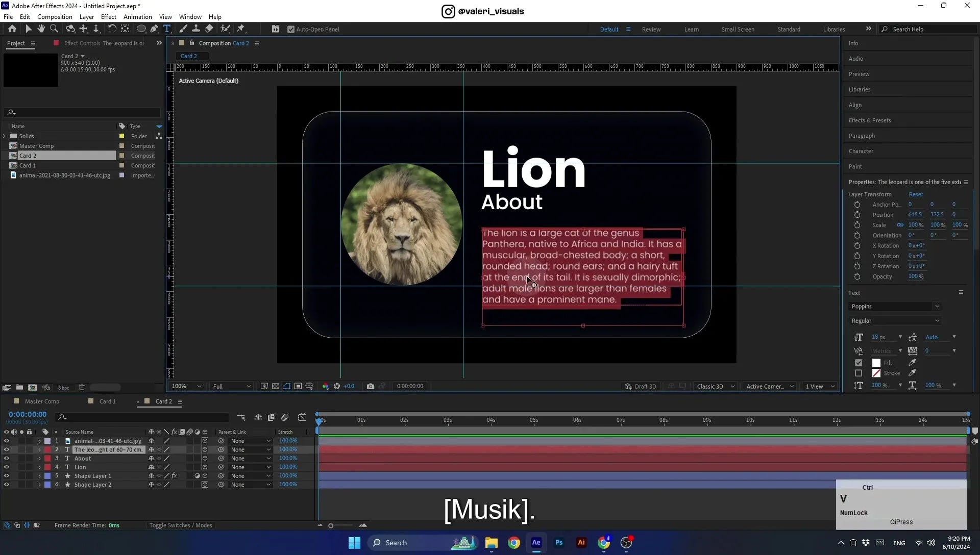Select the Brush tool
This screenshot has height=555, width=980.
183,29
